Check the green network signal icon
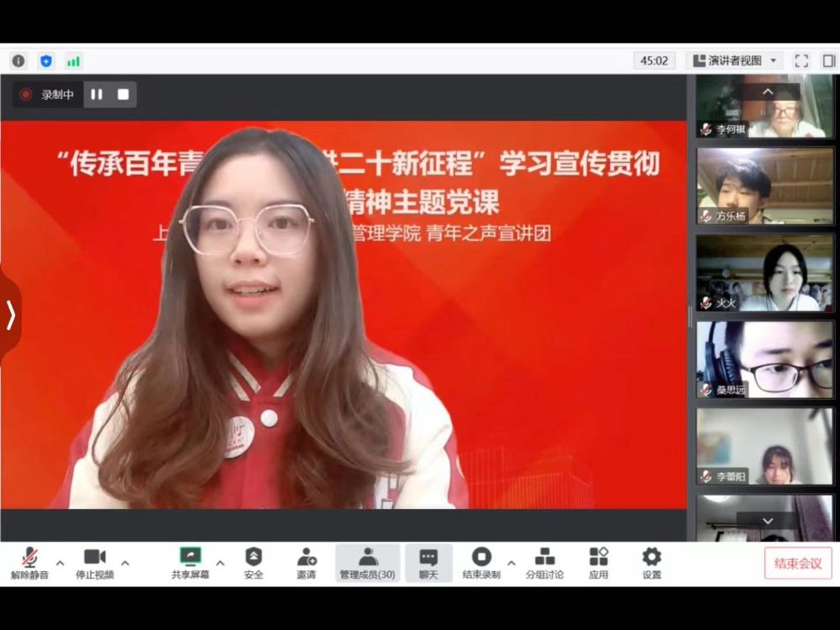The image size is (840, 630). 73,61
